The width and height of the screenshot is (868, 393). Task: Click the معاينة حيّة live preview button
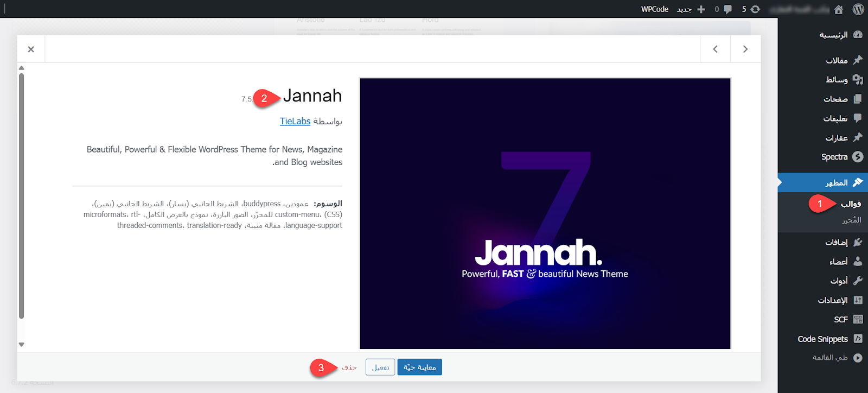pyautogui.click(x=420, y=367)
